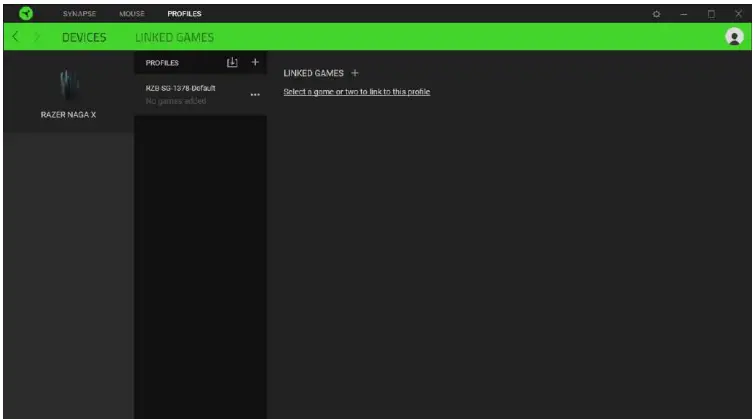
Task: Click the Razer logo icon
Action: tap(26, 13)
